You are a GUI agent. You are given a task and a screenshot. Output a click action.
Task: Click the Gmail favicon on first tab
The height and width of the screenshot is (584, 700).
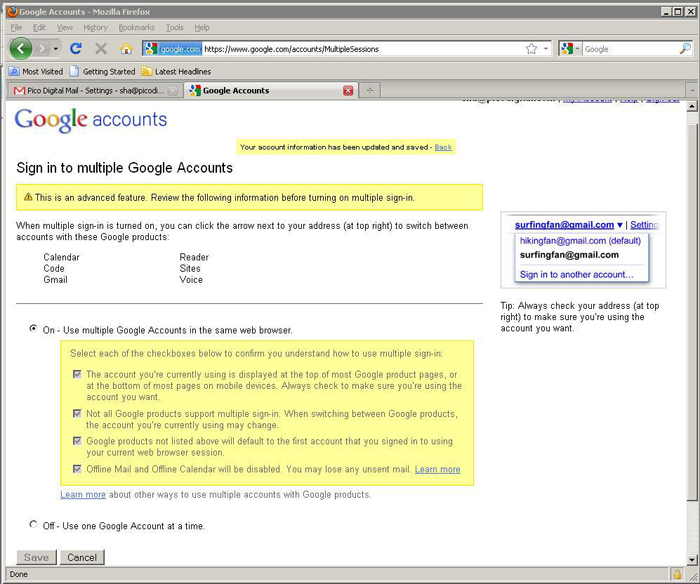(x=19, y=91)
